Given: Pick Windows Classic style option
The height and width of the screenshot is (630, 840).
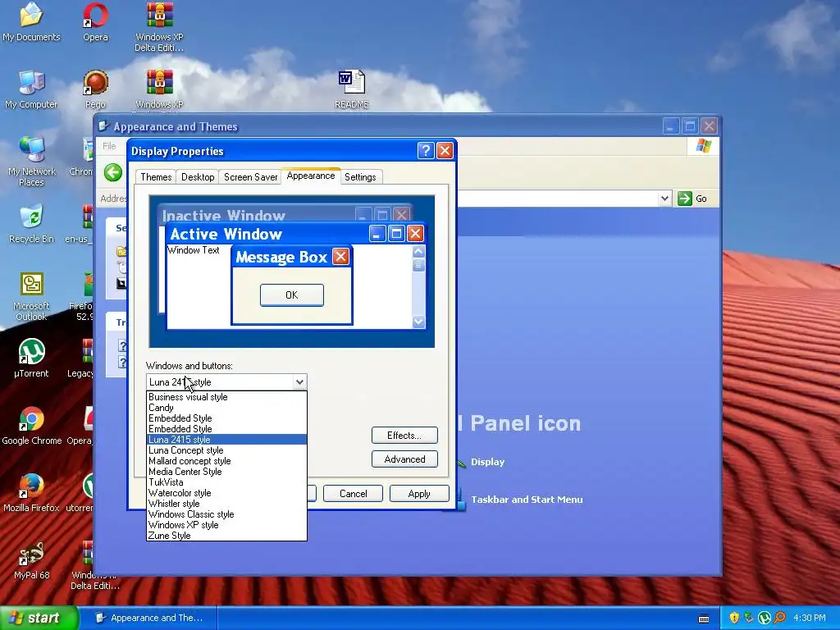Looking at the screenshot, I should 226,514.
